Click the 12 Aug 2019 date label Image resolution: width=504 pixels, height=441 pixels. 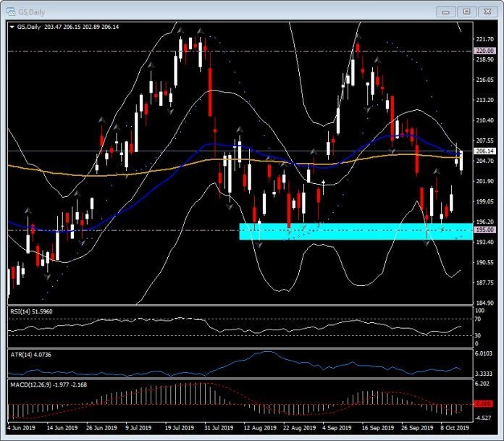pos(260,428)
